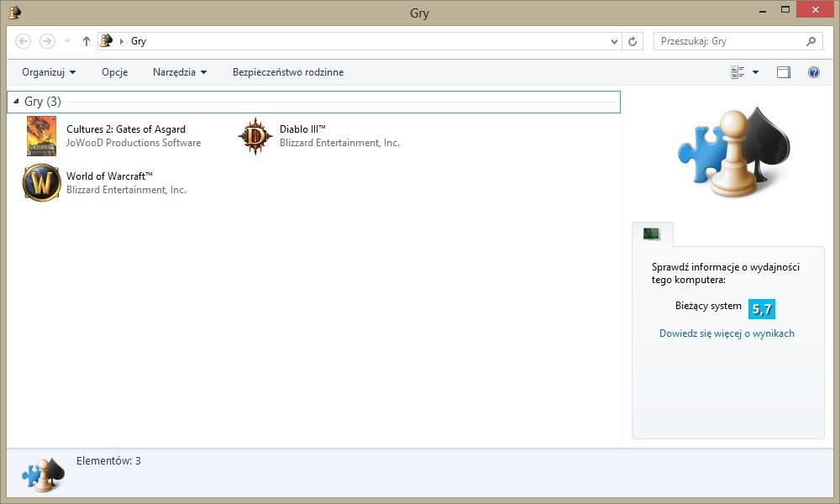This screenshot has width=840, height=504.
Task: Open the Organizuj menu
Action: pyautogui.click(x=48, y=72)
